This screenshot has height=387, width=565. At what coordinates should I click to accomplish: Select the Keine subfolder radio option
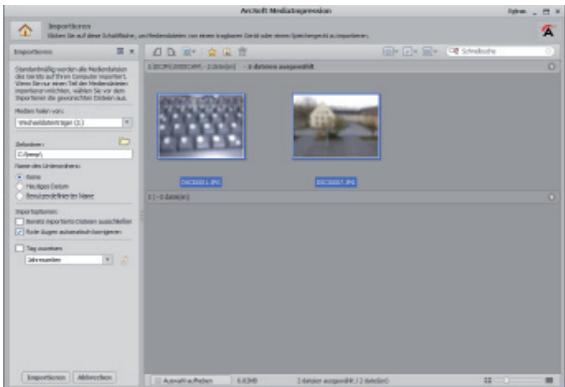tap(19, 177)
